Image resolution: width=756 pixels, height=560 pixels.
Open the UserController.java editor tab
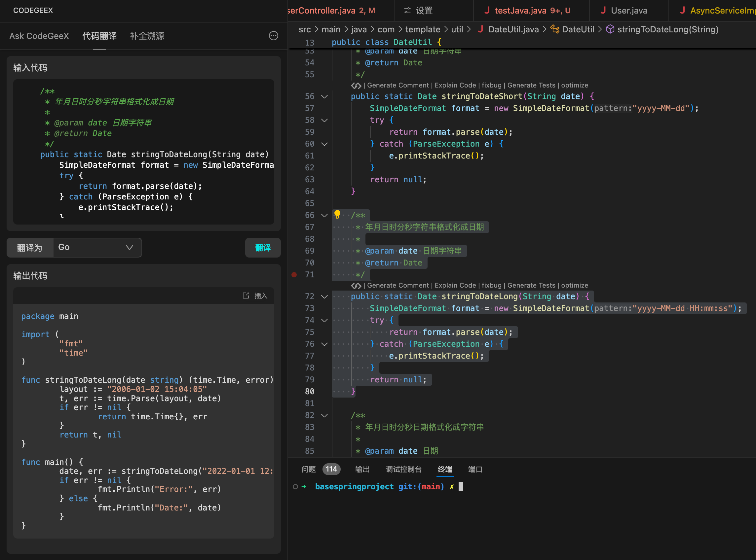coord(341,11)
